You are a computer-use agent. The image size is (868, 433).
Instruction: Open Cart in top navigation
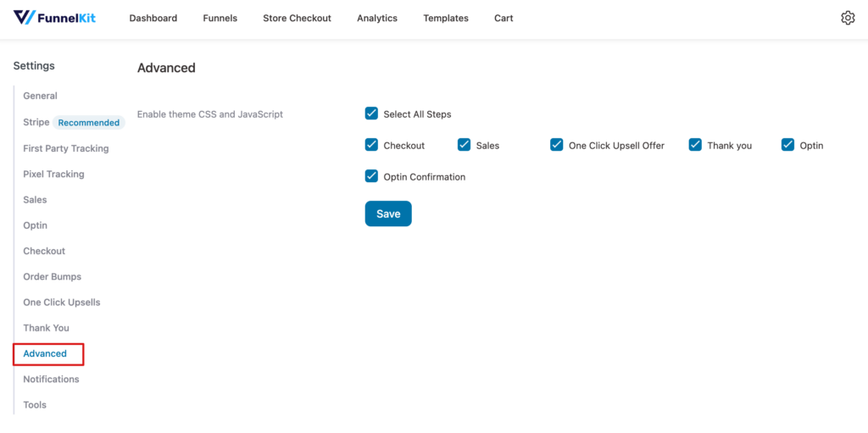tap(504, 19)
